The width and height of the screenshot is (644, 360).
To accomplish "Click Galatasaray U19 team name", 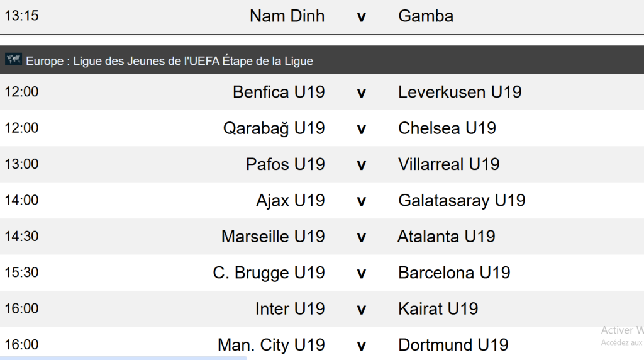I will pyautogui.click(x=462, y=201).
